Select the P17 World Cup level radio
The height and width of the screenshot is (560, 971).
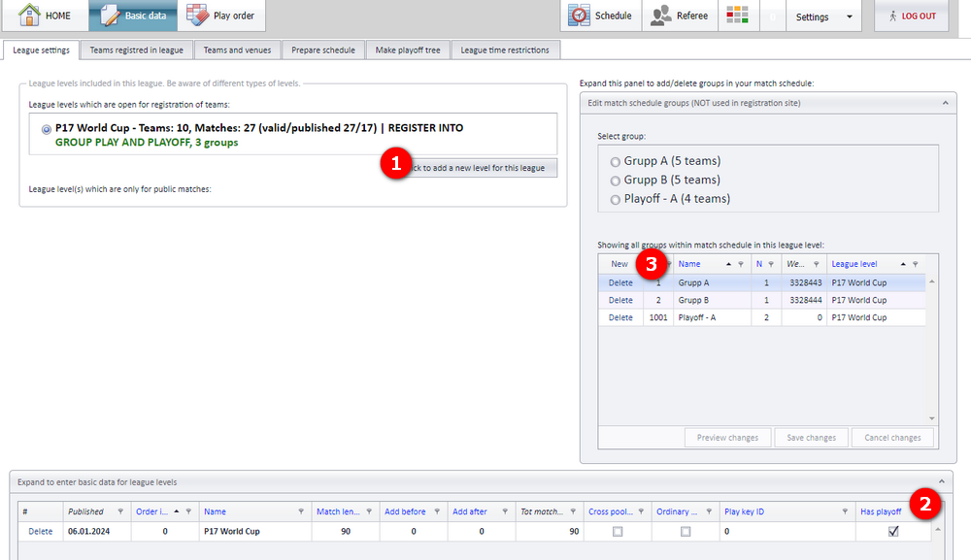coord(47,129)
